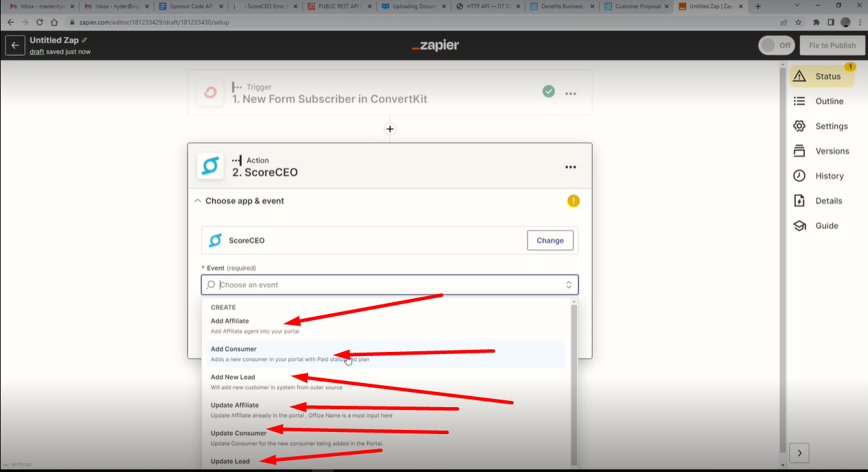Open the browser tab search chevron
The width and height of the screenshot is (868, 472).
[x=797, y=6]
